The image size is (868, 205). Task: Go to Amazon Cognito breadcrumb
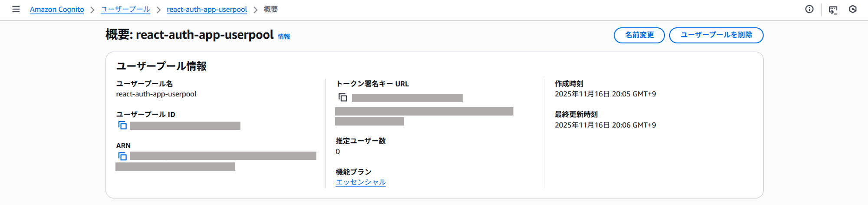(57, 10)
